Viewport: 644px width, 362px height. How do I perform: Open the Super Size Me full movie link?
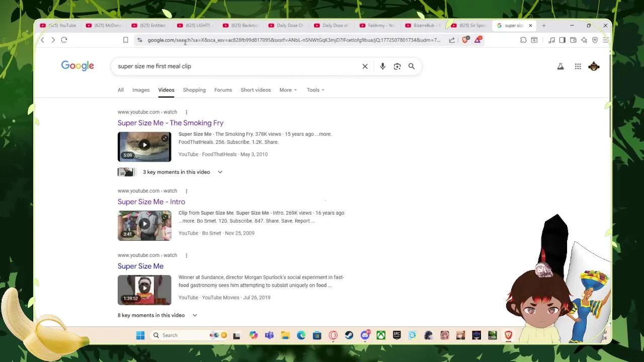[140, 266]
